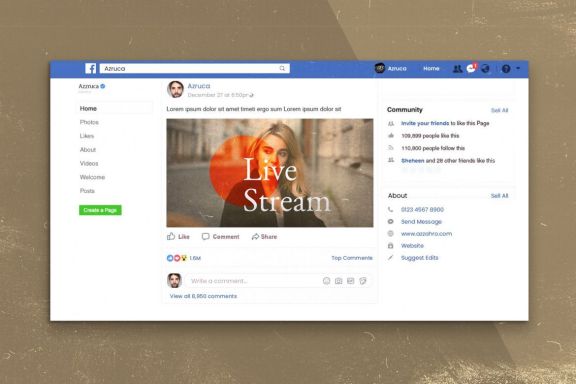Click the post's December 27 timestamp
This screenshot has width=576, height=384.
(218, 95)
